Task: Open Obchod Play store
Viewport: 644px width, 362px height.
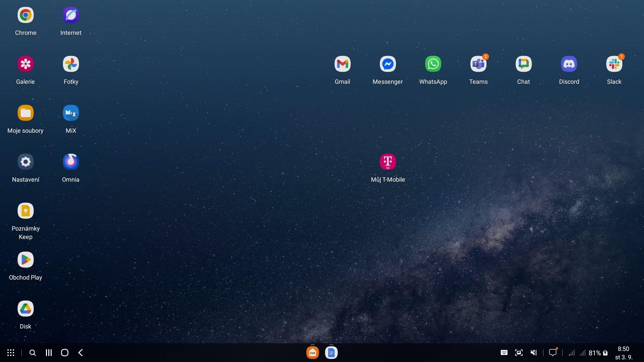Action: pos(25,260)
